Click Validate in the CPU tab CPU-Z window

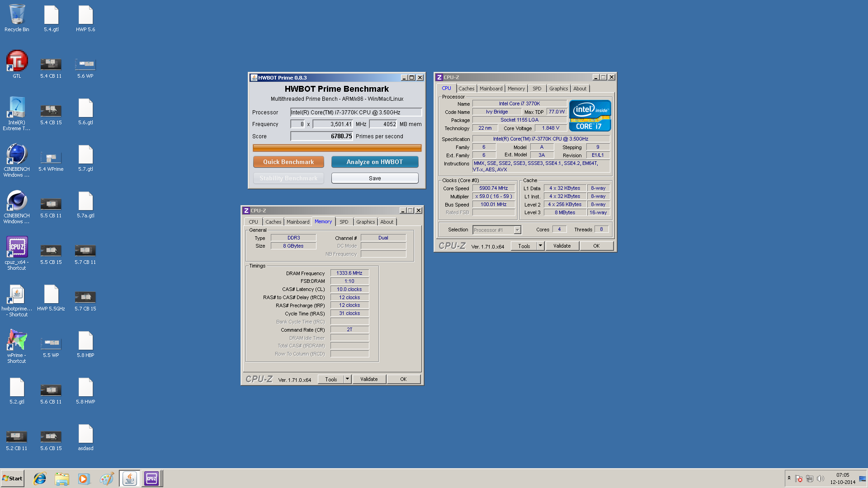point(562,246)
